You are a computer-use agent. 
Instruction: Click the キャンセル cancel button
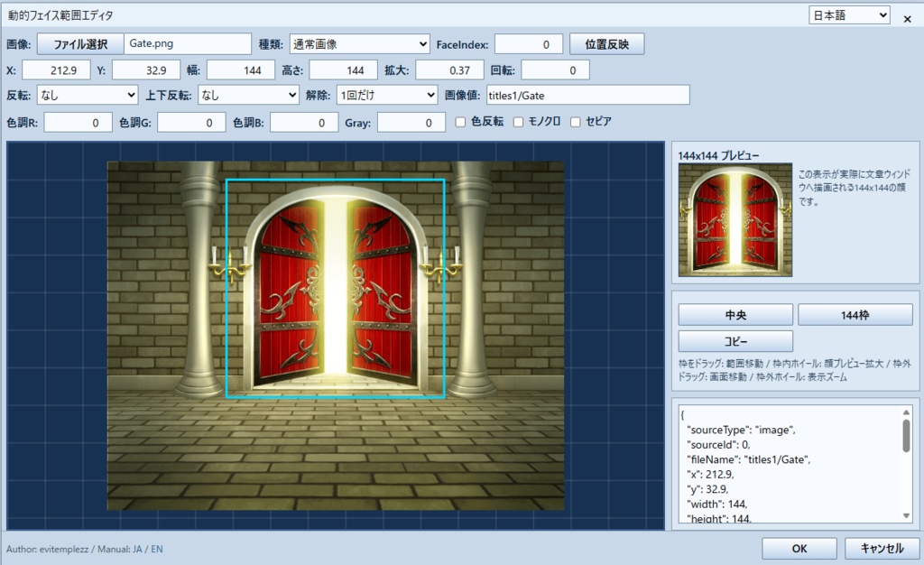pos(882,549)
